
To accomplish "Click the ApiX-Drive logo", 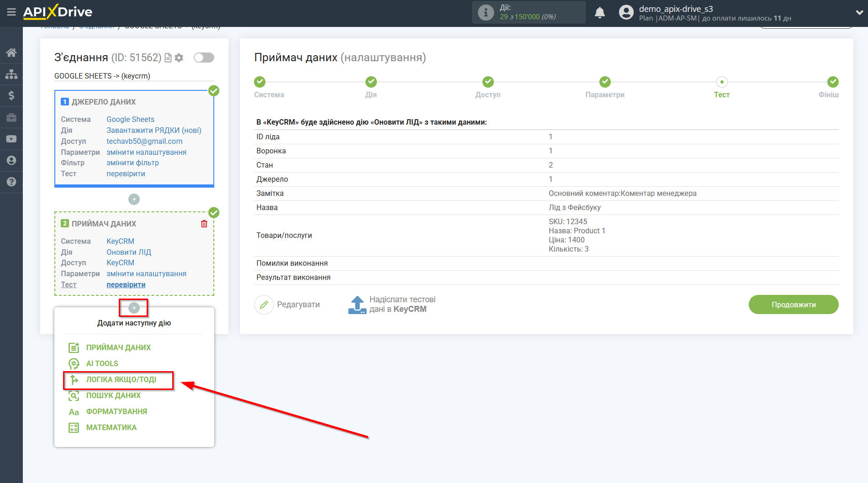I will point(58,12).
